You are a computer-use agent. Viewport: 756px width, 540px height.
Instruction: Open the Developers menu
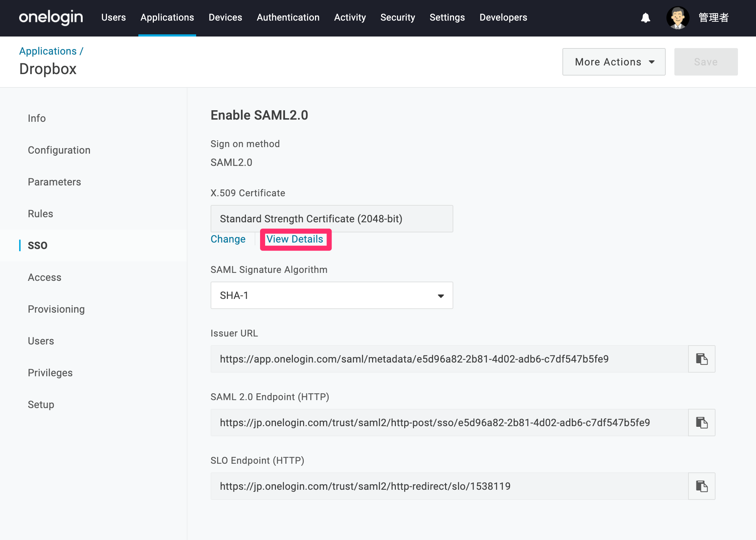tap(503, 17)
